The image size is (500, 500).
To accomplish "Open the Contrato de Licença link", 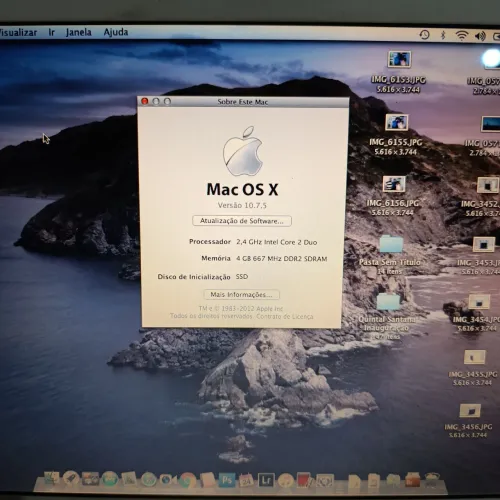I will (x=285, y=316).
